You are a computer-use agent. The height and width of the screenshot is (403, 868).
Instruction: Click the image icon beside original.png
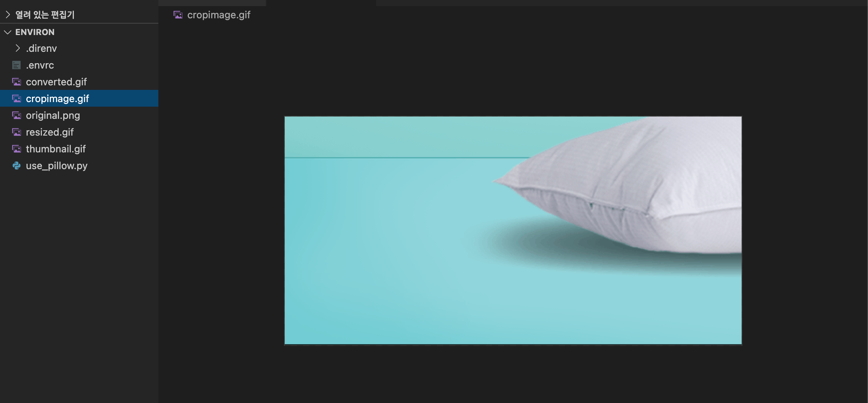coord(16,115)
